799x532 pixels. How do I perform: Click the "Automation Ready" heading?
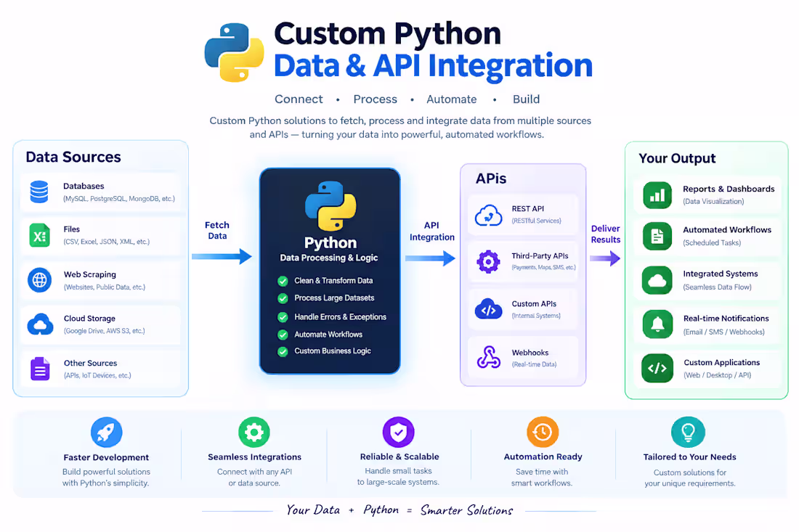[543, 457]
